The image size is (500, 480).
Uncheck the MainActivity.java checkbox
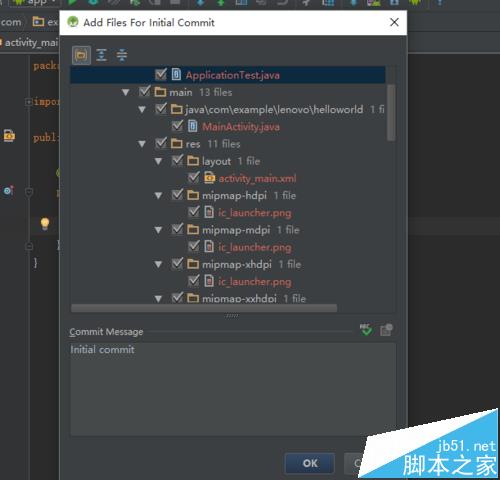(x=177, y=126)
